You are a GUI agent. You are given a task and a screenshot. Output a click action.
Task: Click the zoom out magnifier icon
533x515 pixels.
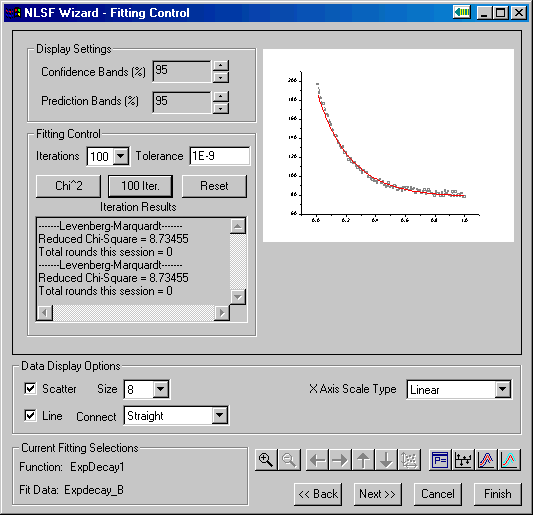pyautogui.click(x=289, y=460)
